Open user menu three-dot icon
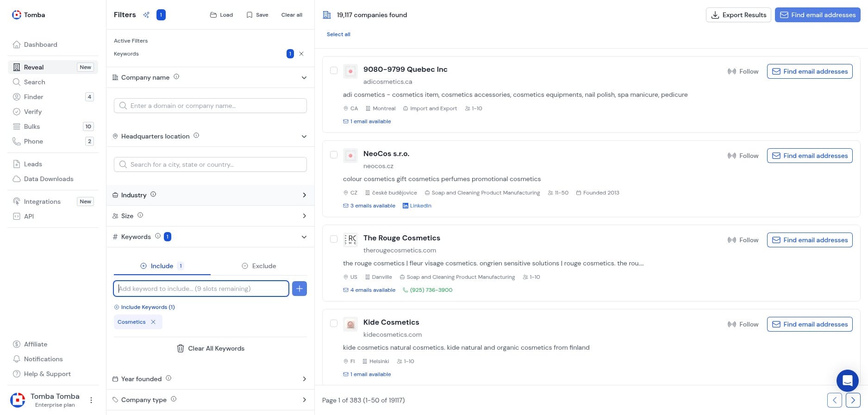The height and width of the screenshot is (415, 868). pos(91,400)
